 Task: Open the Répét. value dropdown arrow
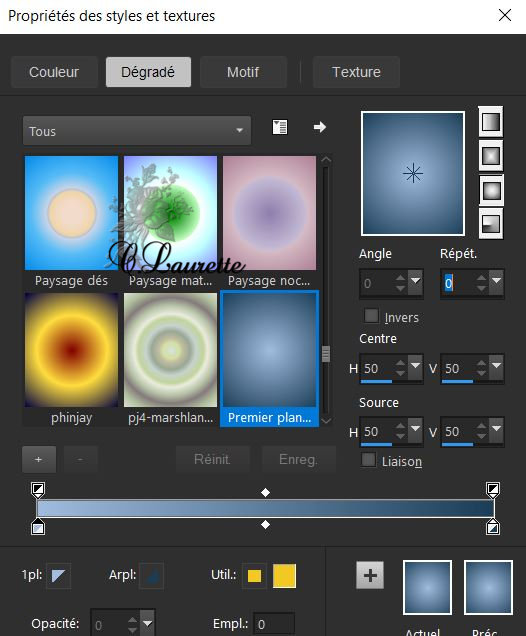click(496, 283)
